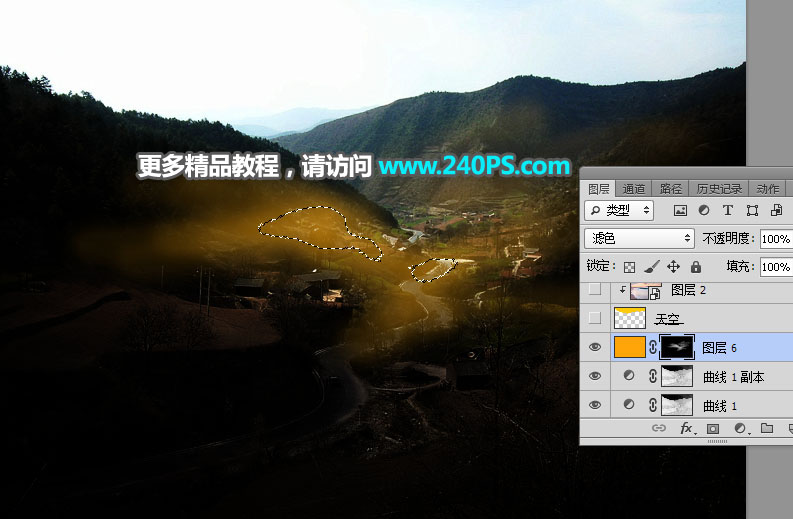Image resolution: width=793 pixels, height=519 pixels.
Task: Toggle lock position move icon
Action: [673, 267]
